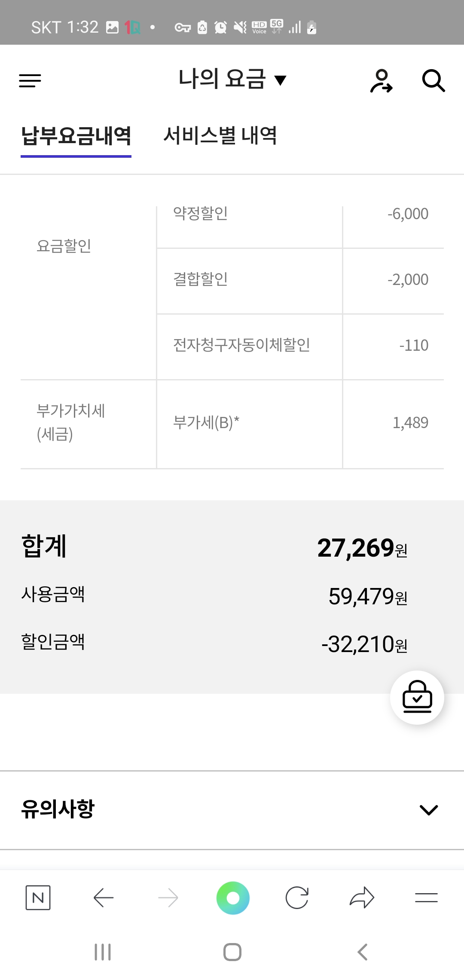Image resolution: width=464 pixels, height=980 pixels.
Task: Open the browser more options menu
Action: click(x=426, y=897)
